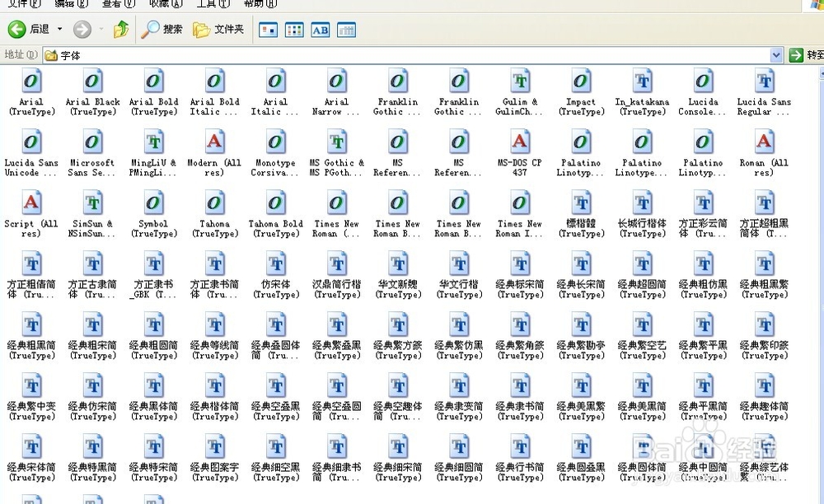This screenshot has width=824, height=504.
Task: Select the 经典标宋简 font
Action: pos(520,275)
